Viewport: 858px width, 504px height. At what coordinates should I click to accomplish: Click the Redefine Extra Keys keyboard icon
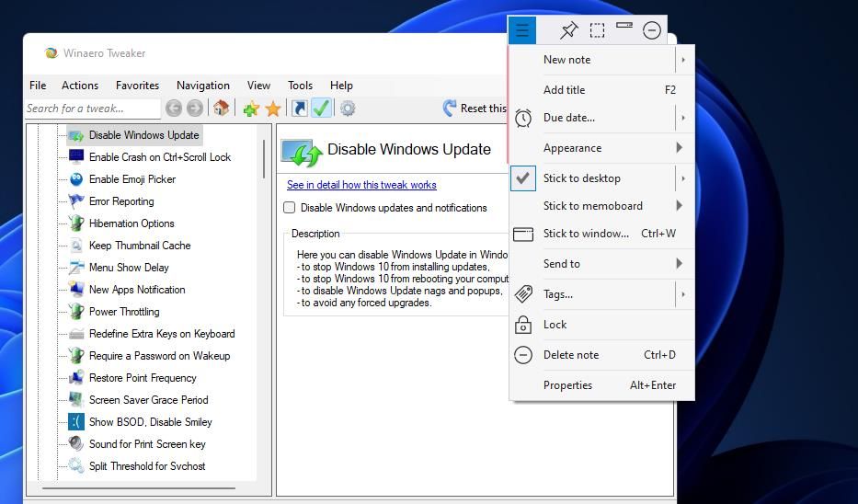(x=76, y=334)
